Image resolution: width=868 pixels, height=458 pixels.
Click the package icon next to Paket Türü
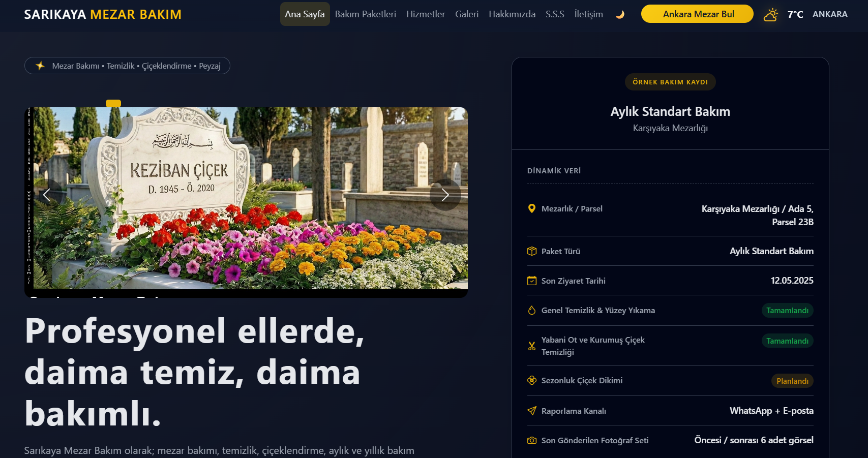point(531,251)
